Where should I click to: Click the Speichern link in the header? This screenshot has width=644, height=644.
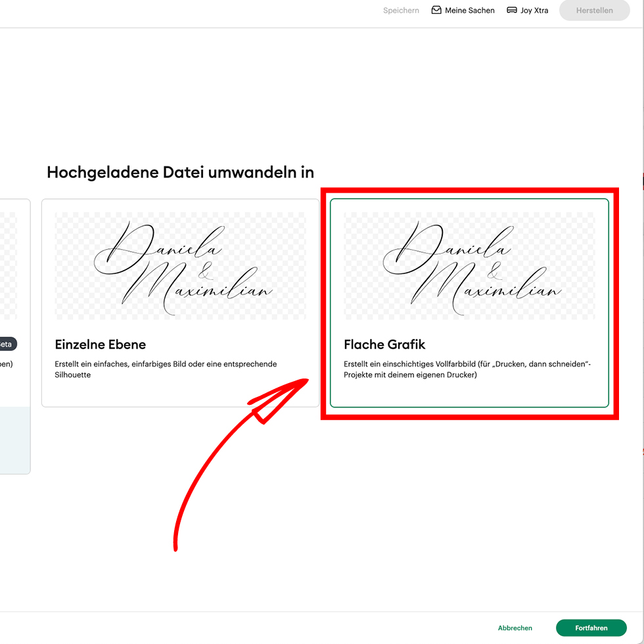coord(401,11)
